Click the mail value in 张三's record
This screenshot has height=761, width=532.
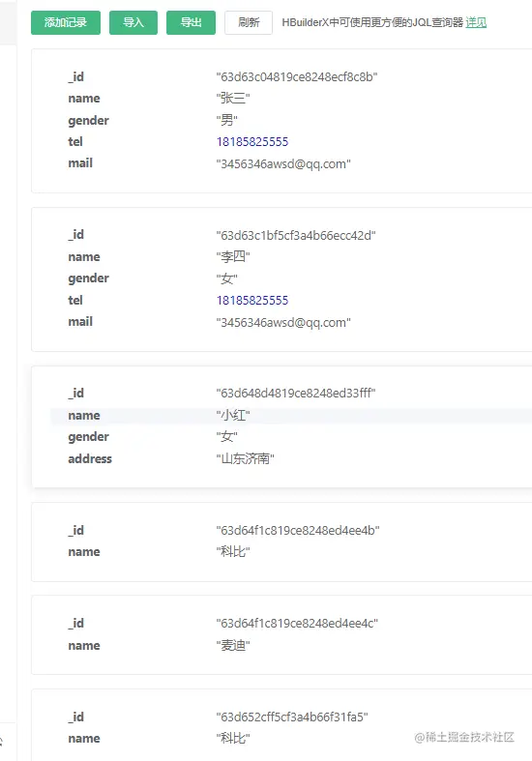point(283,163)
